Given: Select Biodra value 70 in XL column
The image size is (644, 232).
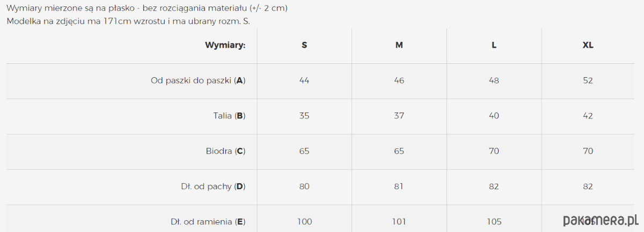Looking at the screenshot, I should point(588,151).
